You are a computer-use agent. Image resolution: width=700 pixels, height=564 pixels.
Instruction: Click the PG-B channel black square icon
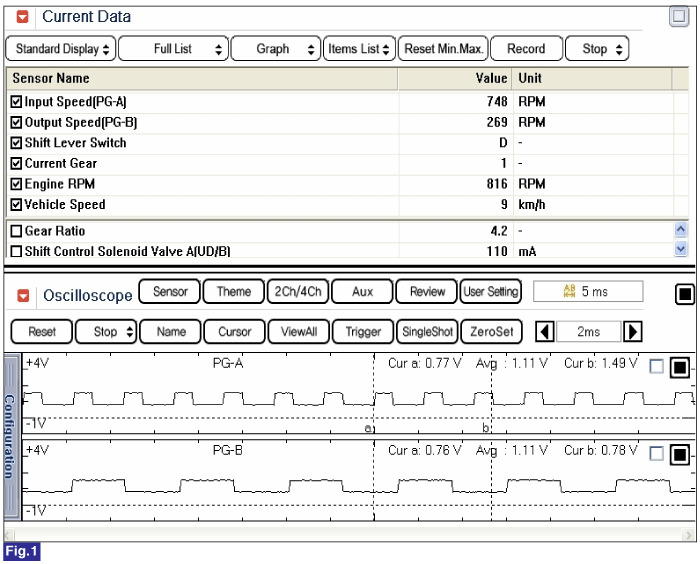click(x=680, y=455)
